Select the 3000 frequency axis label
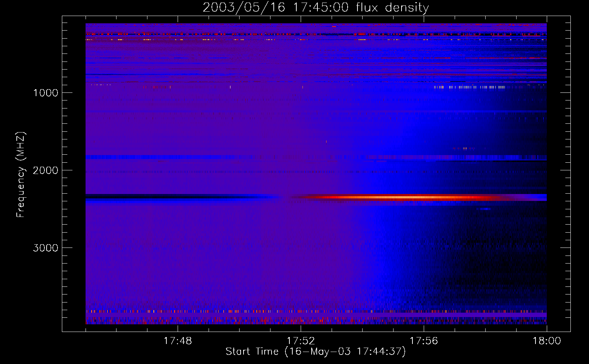 pos(46,248)
